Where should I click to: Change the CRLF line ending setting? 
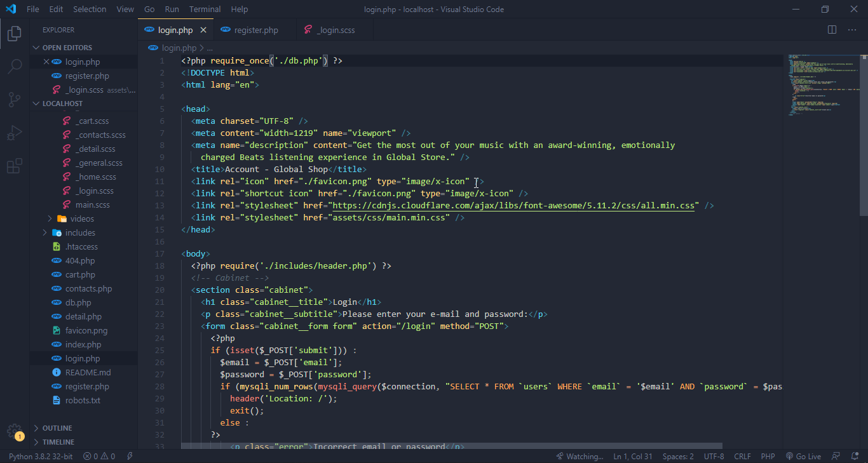[x=742, y=456]
